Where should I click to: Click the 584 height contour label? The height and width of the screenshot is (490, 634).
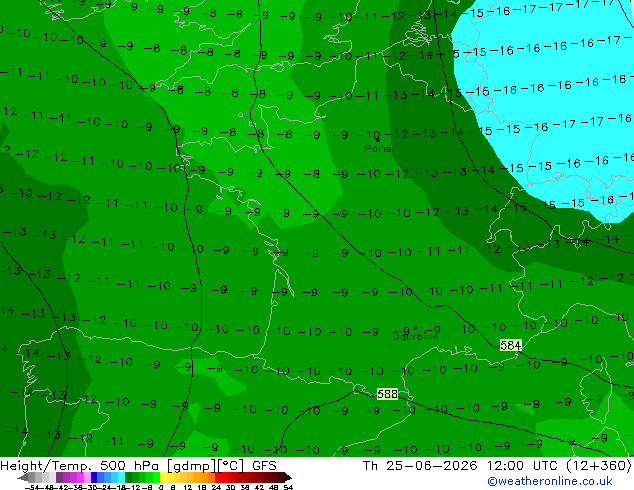[511, 345]
